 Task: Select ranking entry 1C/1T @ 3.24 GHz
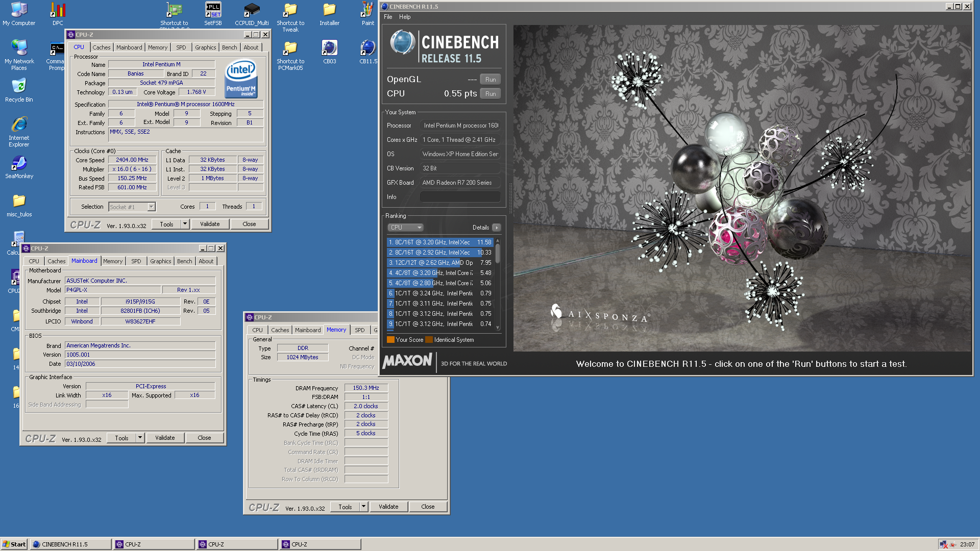click(440, 293)
